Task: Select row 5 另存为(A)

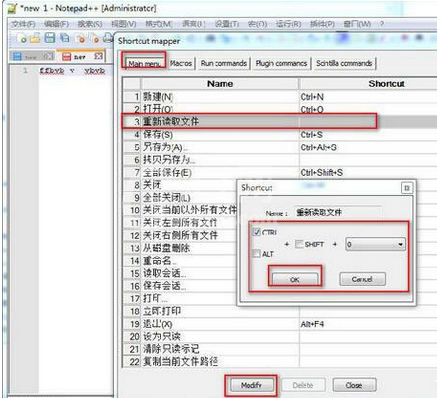Action: click(x=279, y=147)
